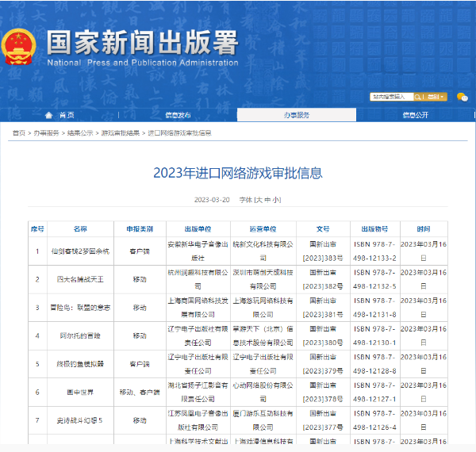This screenshot has height=452, width=476.
Task: Click the 时间 column header
Action: point(424,229)
